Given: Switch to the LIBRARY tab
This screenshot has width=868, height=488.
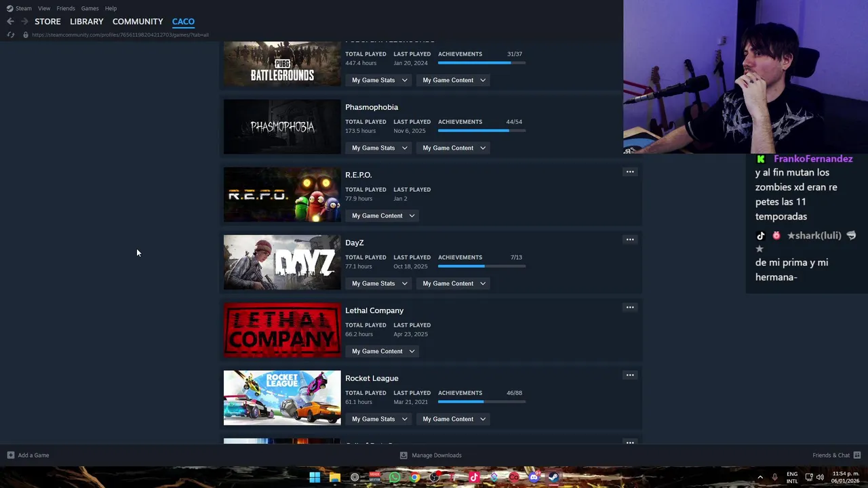Looking at the screenshot, I should (x=87, y=22).
